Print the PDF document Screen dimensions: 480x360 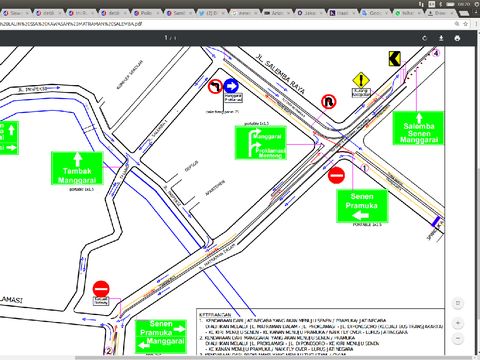coord(457,38)
